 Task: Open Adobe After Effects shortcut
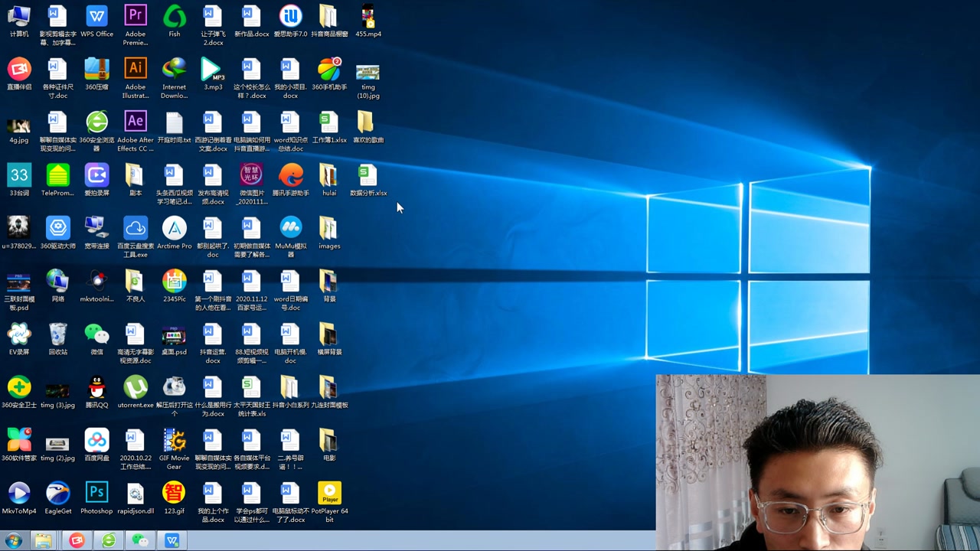[x=136, y=131]
